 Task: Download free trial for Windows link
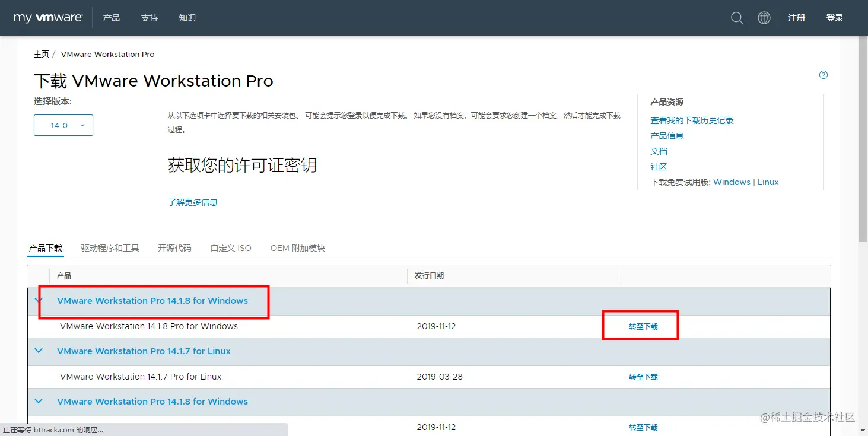pyautogui.click(x=732, y=182)
